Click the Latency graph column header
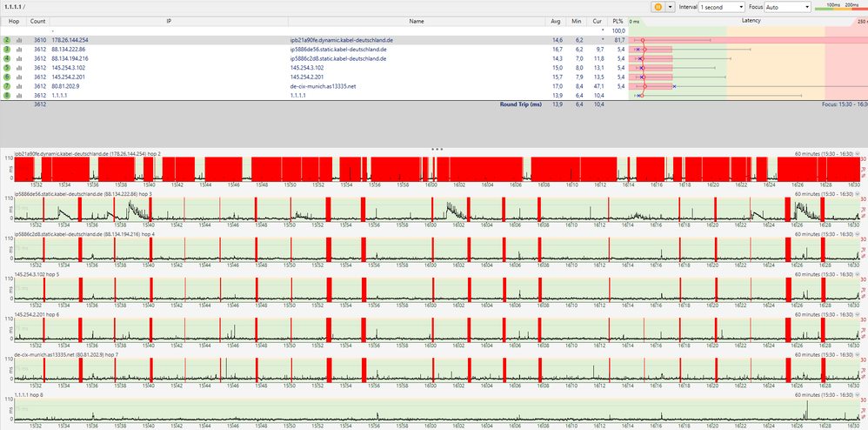Screen dimensions: 868x430 click(751, 21)
